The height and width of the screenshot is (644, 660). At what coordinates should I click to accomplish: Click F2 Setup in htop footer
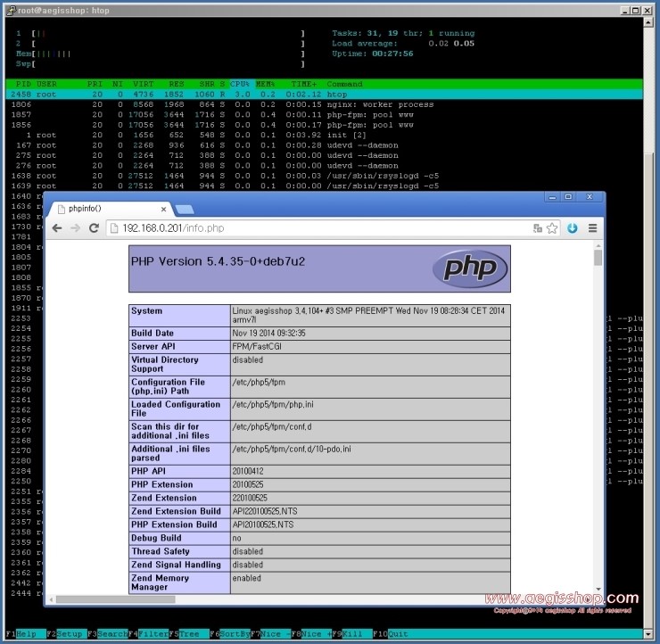pos(67,634)
